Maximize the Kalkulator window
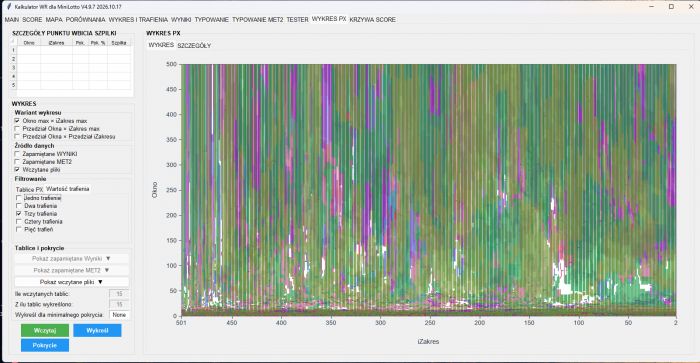This screenshot has width=700, height=363. click(671, 7)
